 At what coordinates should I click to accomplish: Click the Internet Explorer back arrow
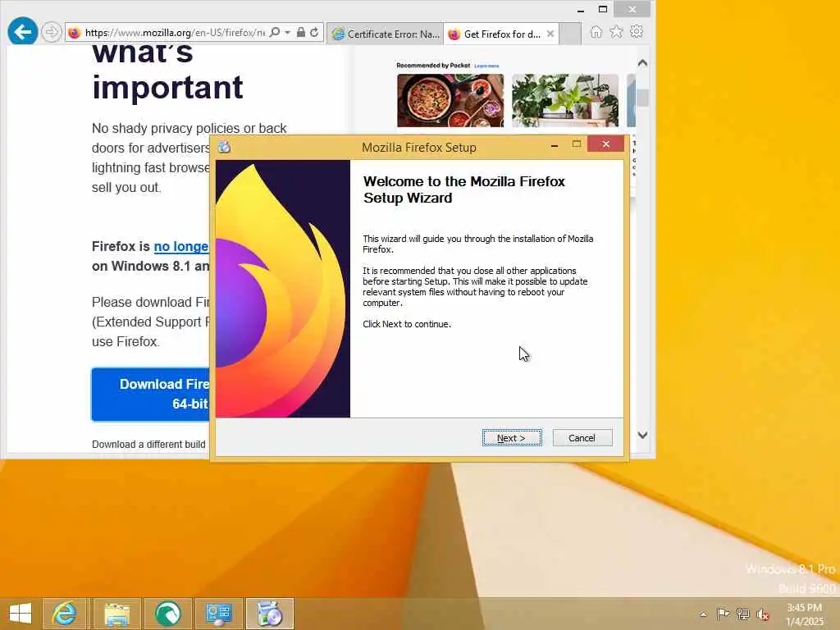22,32
